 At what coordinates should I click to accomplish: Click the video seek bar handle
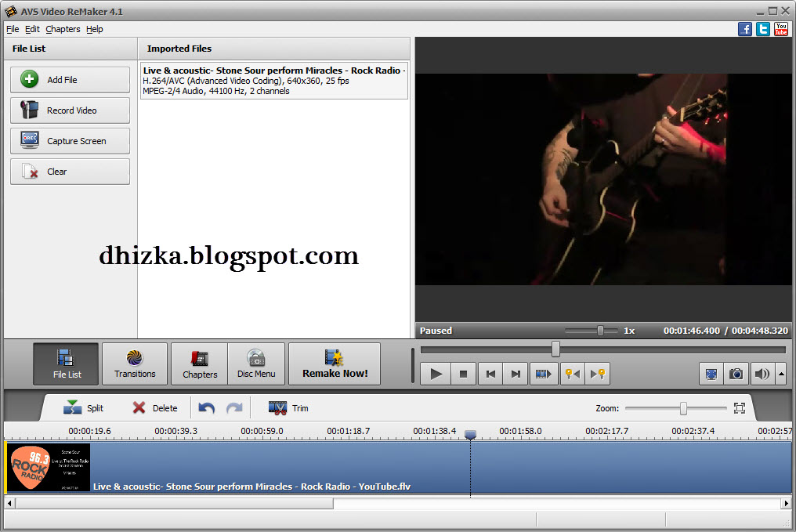click(x=555, y=349)
